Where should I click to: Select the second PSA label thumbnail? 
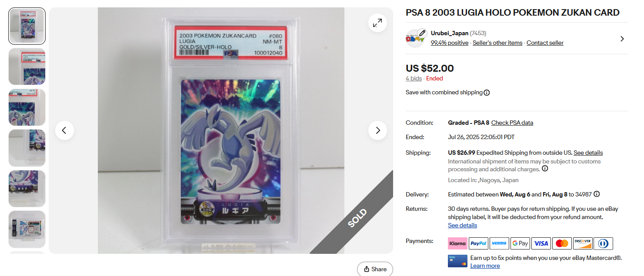coord(27,67)
